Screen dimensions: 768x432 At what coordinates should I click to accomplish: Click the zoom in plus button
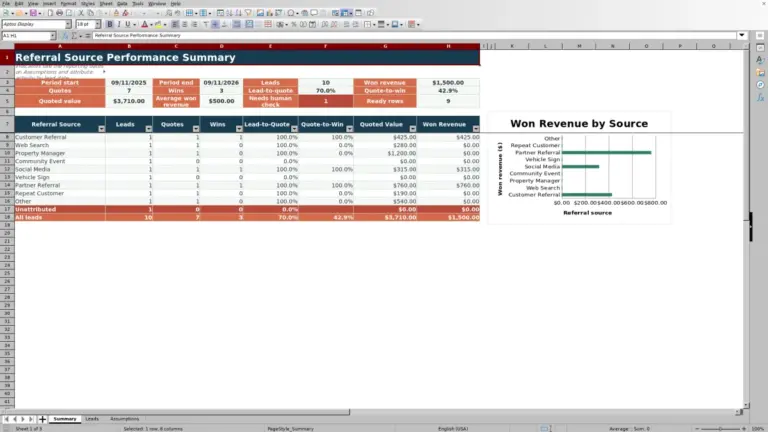pyautogui.click(x=744, y=429)
